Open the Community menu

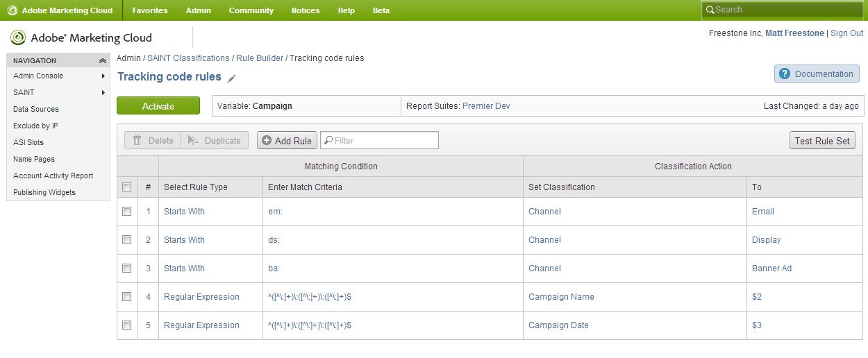tap(251, 10)
